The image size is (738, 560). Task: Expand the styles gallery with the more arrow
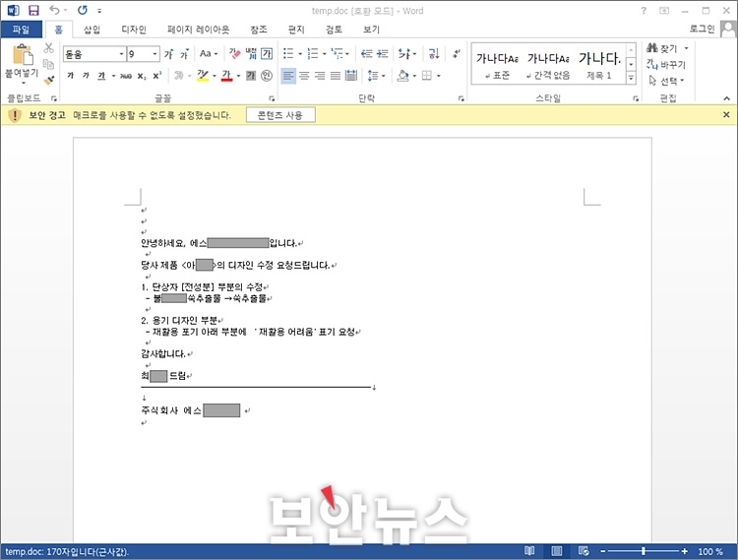point(631,78)
